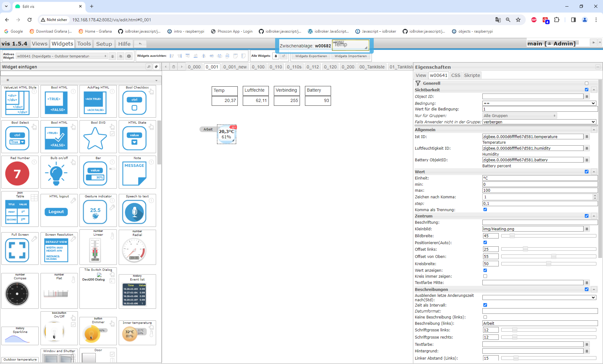Expand Falls Anwender nicht in Gruppe dropdown
The image size is (603, 364).
click(539, 122)
